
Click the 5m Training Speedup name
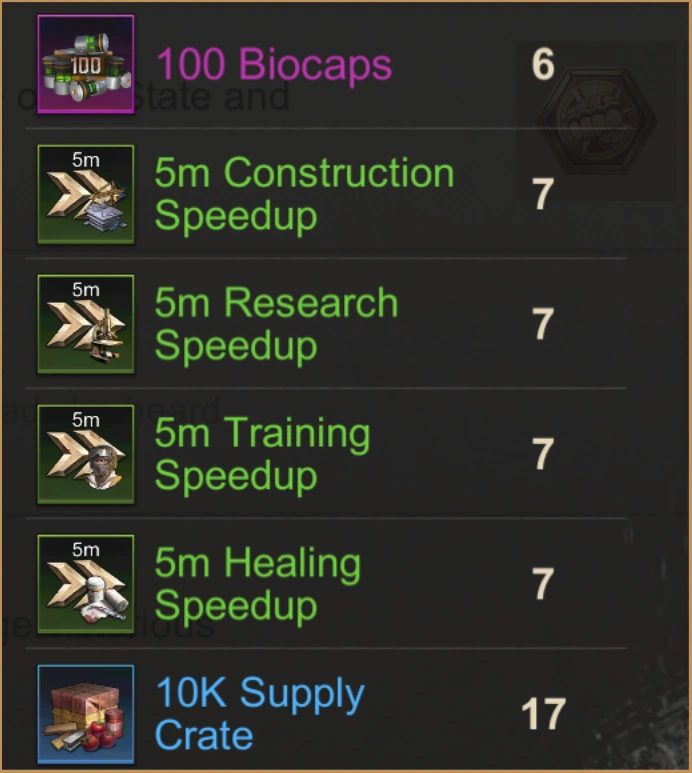(x=262, y=454)
